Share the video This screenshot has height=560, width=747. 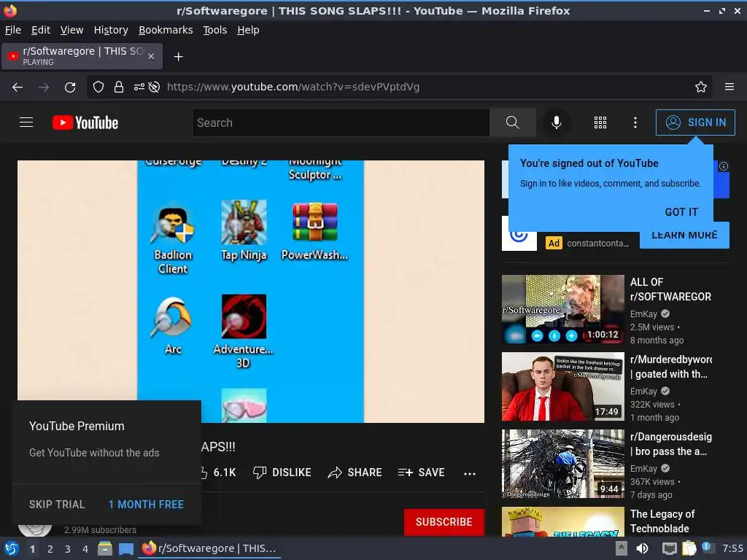355,472
